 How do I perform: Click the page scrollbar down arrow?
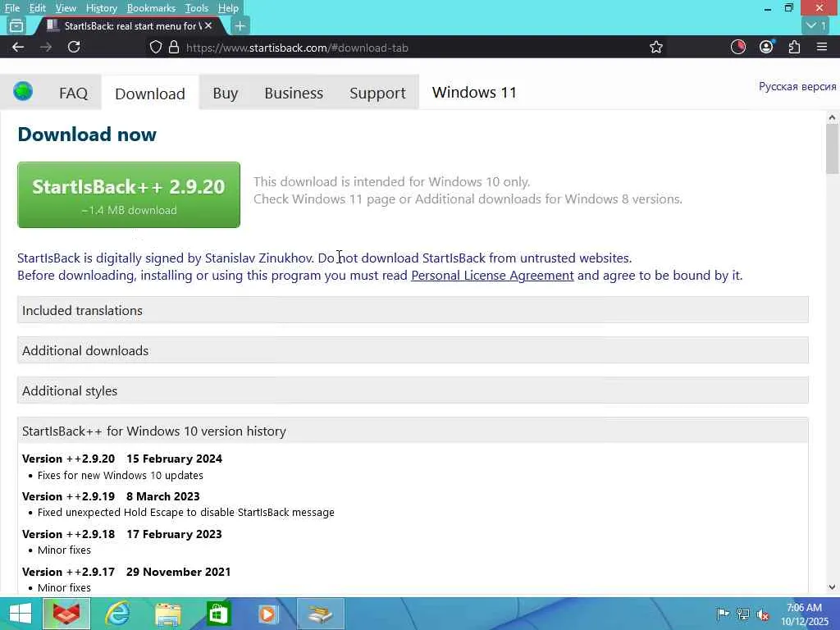coord(832,587)
